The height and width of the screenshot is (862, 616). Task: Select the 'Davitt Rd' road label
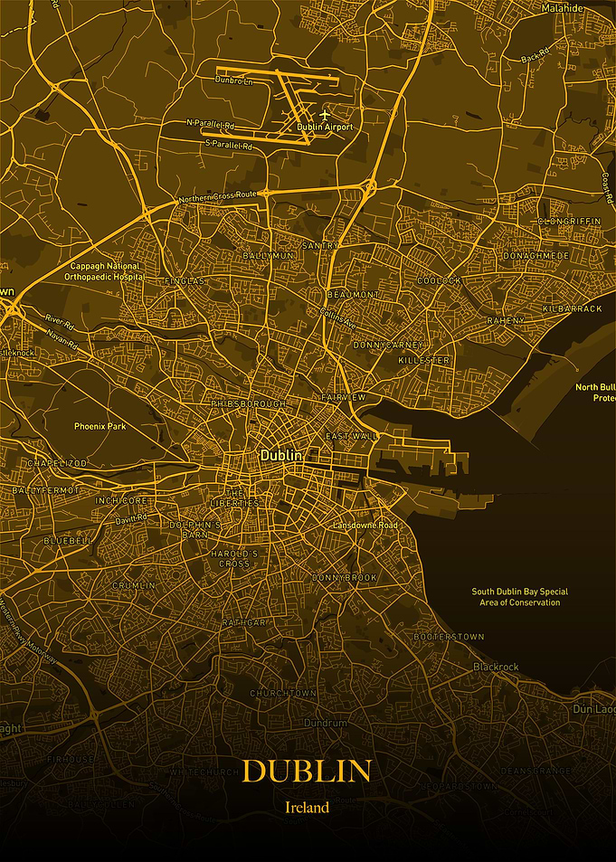pyautogui.click(x=131, y=518)
